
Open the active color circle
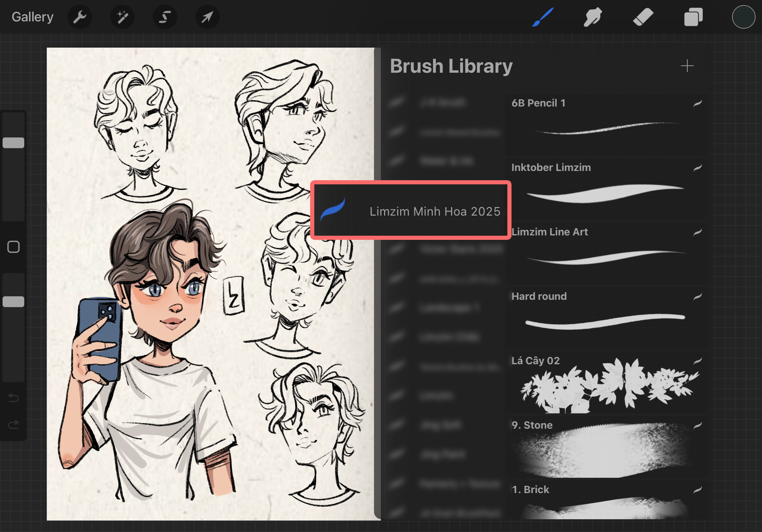[x=743, y=17]
